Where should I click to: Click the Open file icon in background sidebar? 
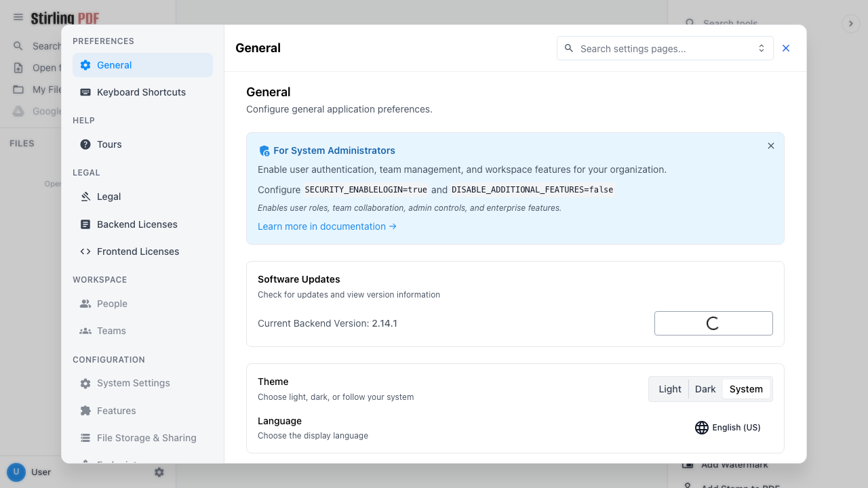tap(19, 68)
